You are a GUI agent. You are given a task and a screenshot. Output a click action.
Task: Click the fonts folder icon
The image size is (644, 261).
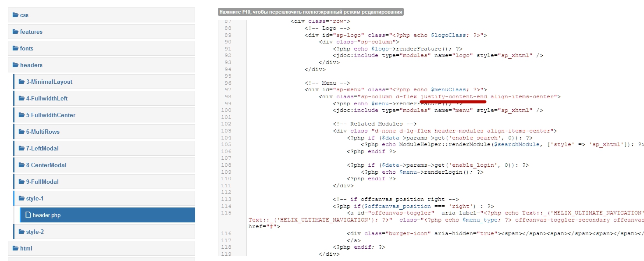tap(16, 48)
